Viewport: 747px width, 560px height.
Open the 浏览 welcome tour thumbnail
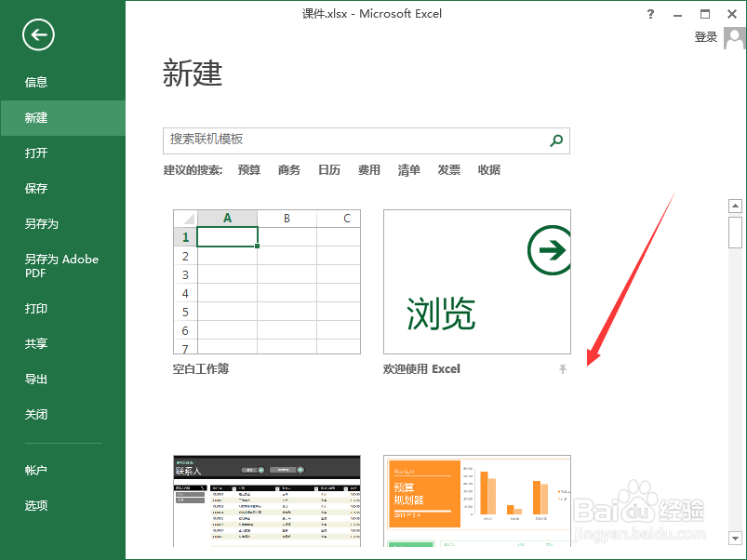coord(477,282)
